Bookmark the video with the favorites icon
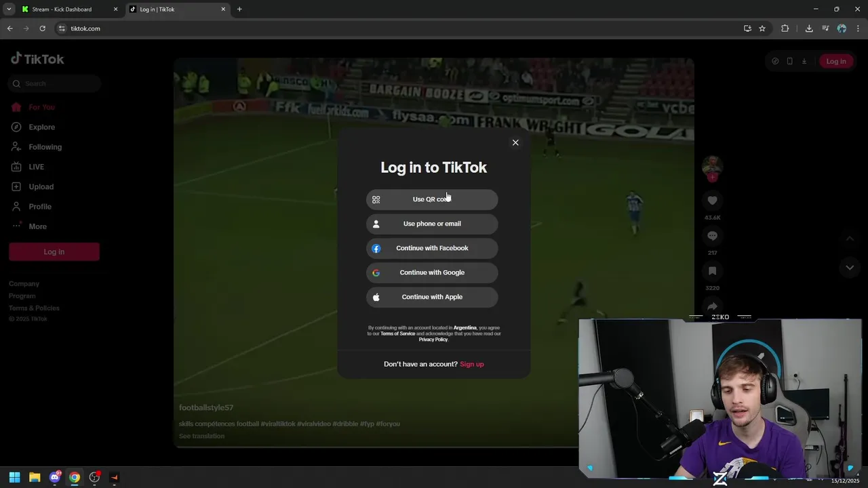Viewport: 868px width, 488px height. (712, 271)
